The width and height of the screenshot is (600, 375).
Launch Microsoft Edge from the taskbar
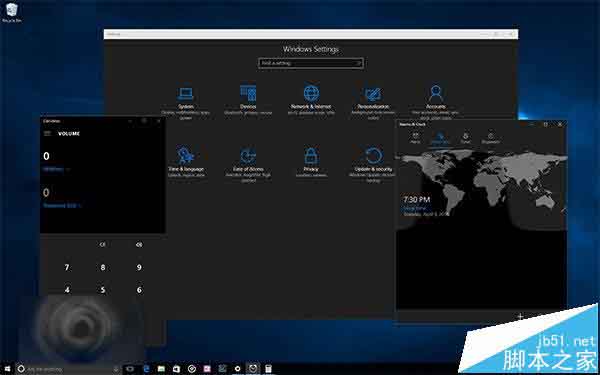[x=146, y=369]
